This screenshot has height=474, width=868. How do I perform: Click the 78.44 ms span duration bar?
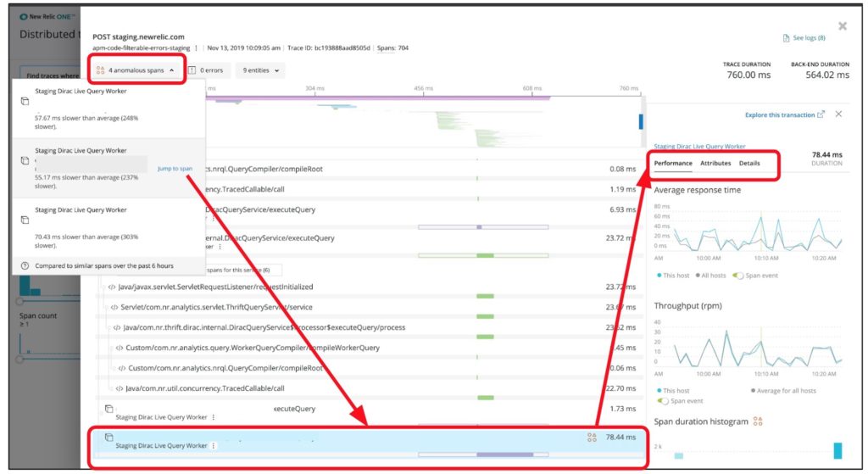pyautogui.click(x=505, y=454)
